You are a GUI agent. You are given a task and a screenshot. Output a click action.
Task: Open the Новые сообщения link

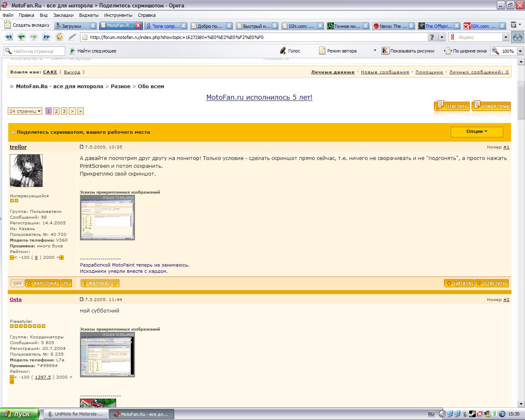click(x=385, y=72)
